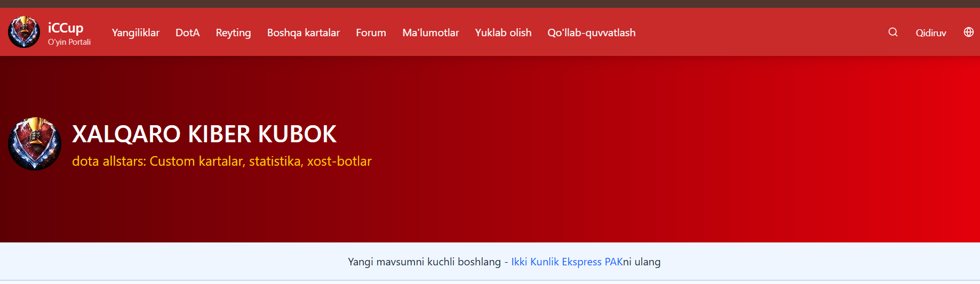Viewport: 980px width, 284px height.
Task: Click the O'yin Portali tagline
Action: coord(69,42)
